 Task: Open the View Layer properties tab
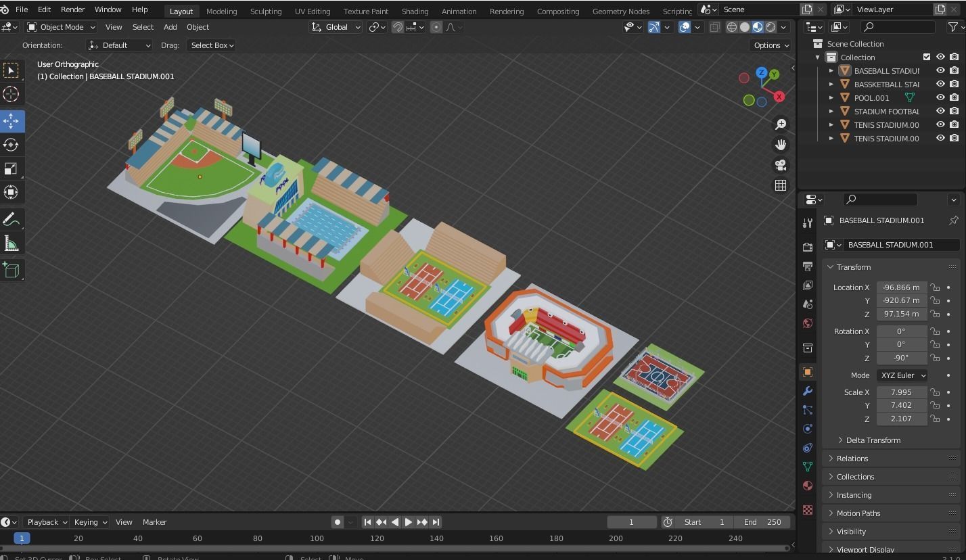click(x=808, y=285)
